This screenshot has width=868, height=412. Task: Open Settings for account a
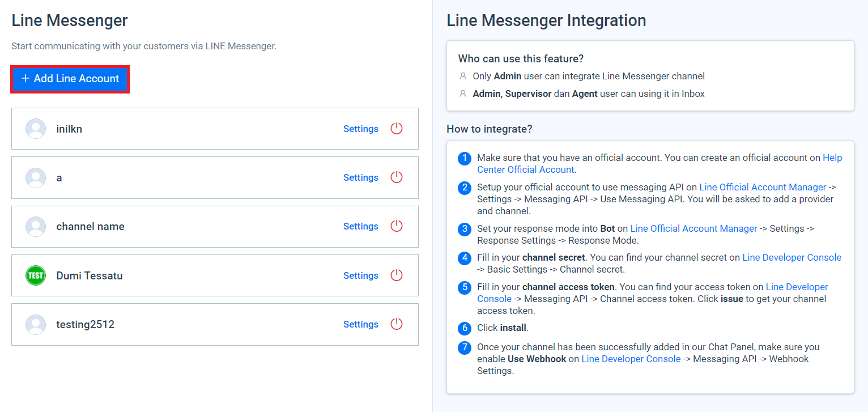coord(360,177)
